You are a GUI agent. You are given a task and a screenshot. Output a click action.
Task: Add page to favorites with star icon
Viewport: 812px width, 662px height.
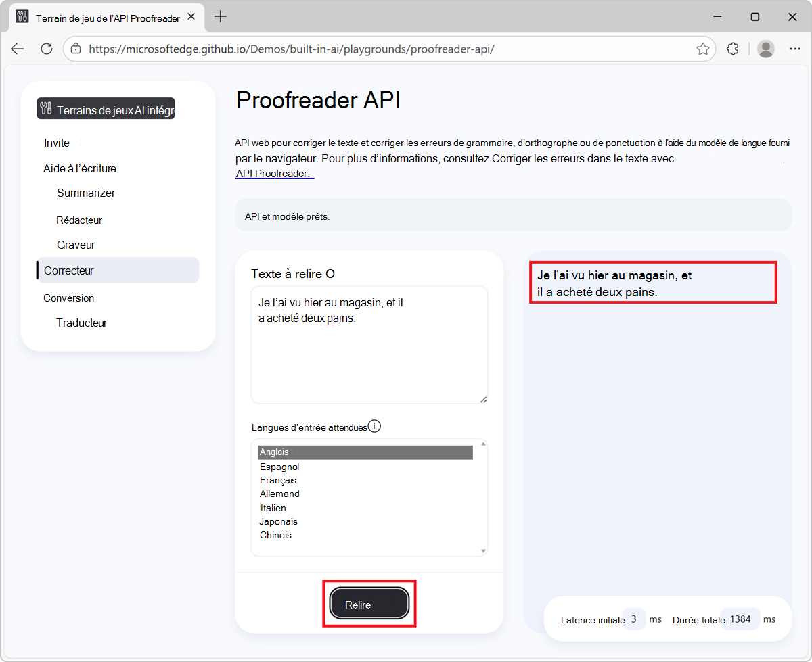click(703, 49)
